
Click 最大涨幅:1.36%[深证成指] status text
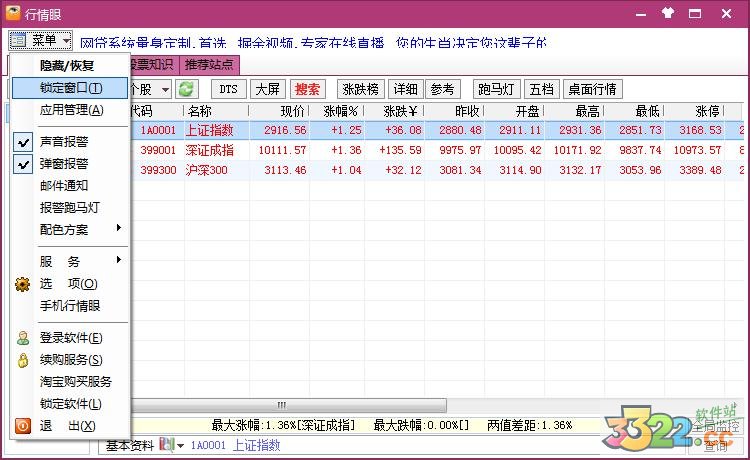[283, 425]
